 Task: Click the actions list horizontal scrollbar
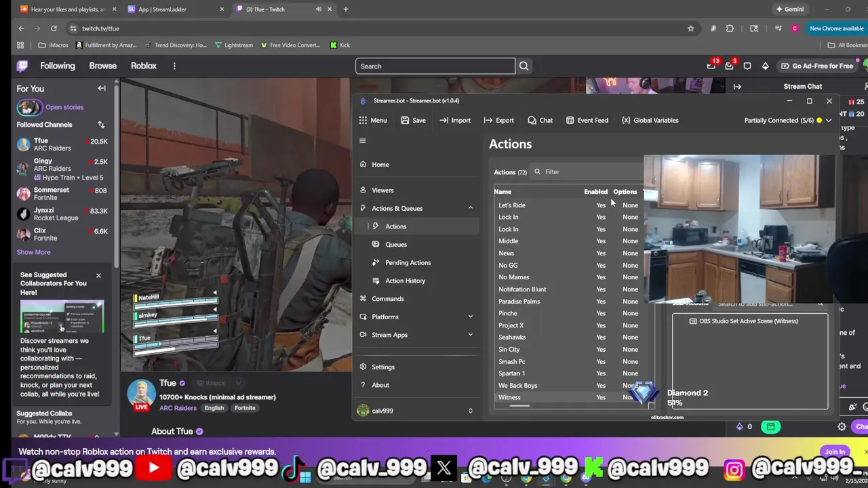tap(519, 407)
